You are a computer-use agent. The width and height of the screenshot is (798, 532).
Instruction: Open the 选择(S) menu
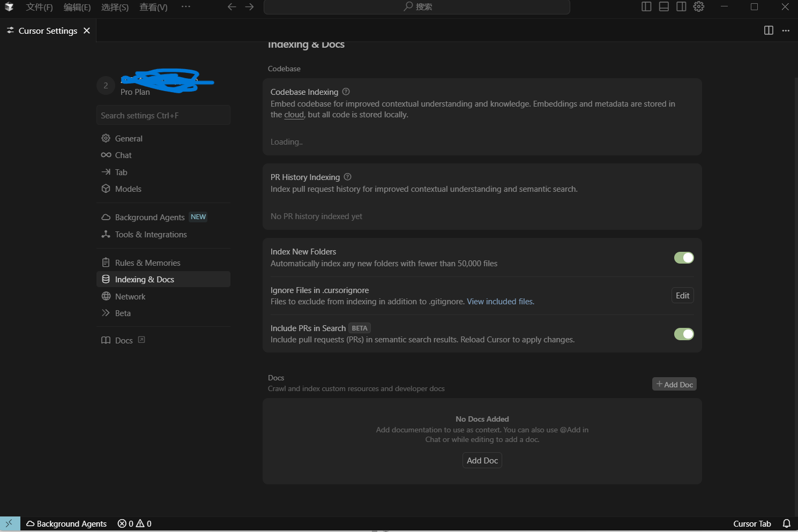tap(115, 7)
